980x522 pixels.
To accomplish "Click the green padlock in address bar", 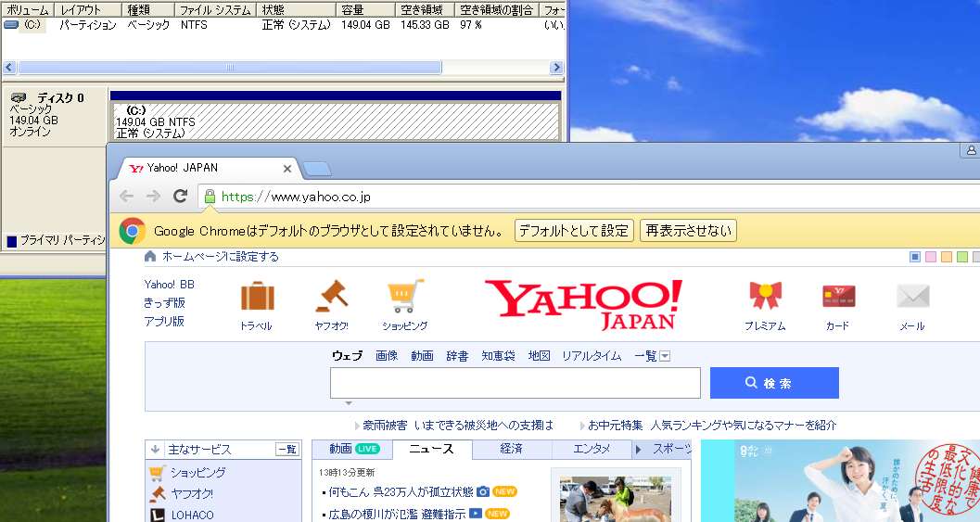I will pos(210,197).
